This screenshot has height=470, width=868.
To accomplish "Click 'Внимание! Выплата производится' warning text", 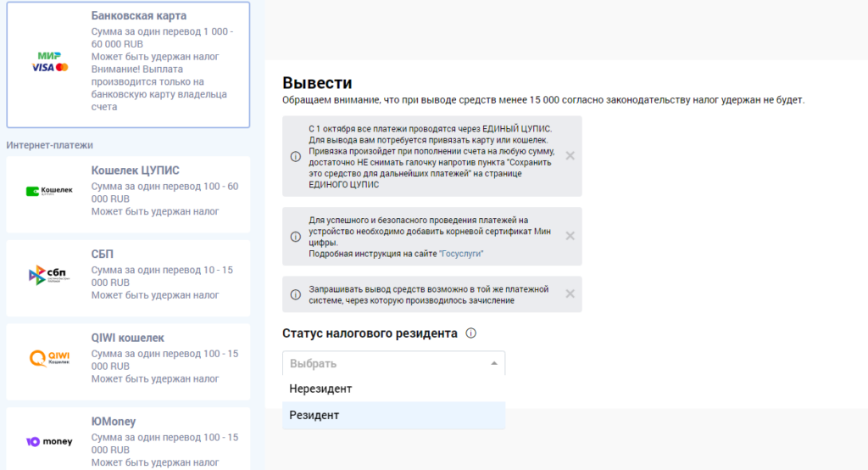I will (159, 88).
